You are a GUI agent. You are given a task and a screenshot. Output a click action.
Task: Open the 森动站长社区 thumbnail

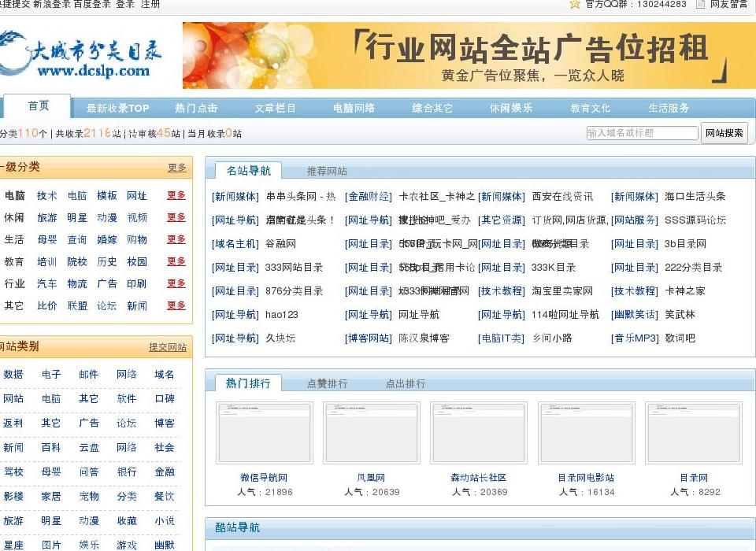(479, 433)
